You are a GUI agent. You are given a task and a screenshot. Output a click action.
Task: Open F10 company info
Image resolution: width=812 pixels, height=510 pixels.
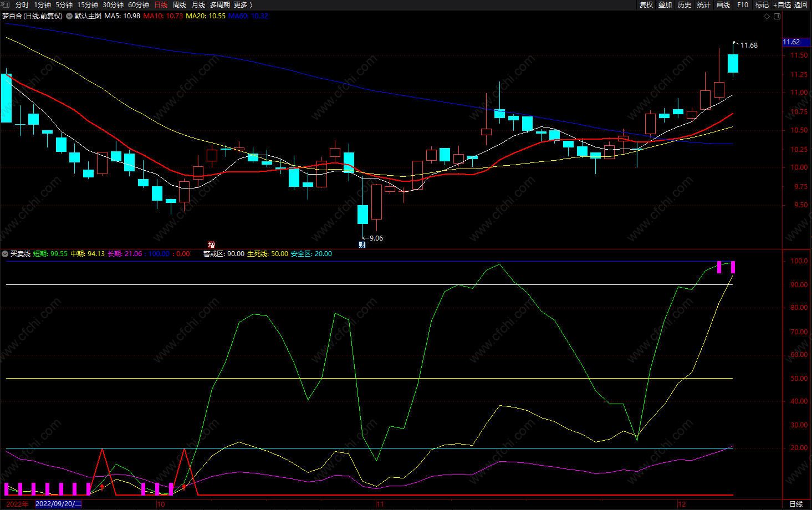coord(743,4)
